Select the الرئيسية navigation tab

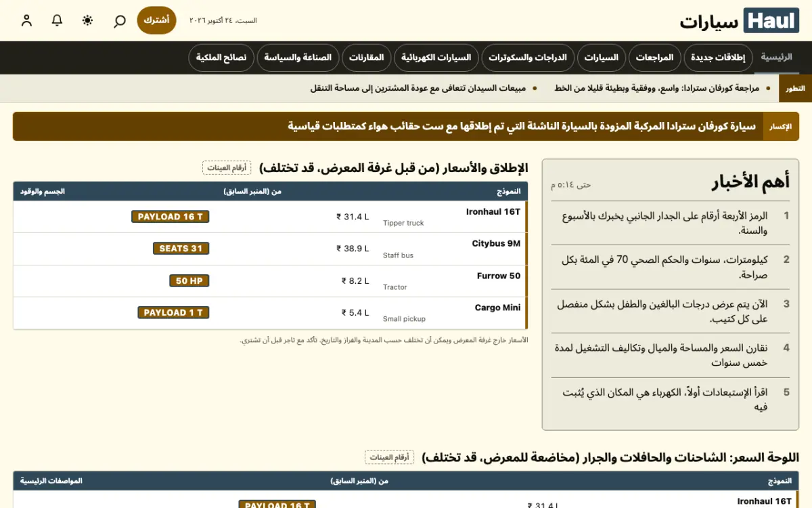776,58
